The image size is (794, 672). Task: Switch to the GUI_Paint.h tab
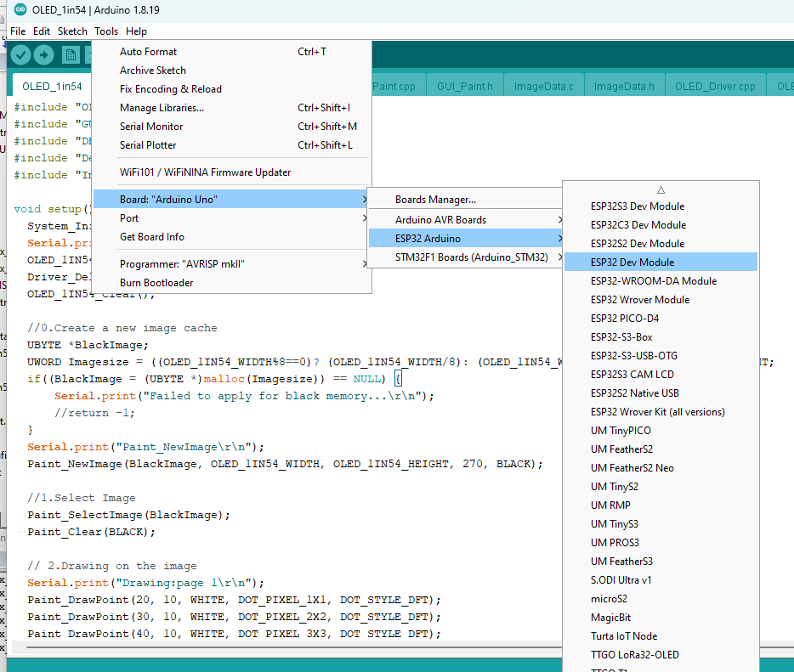(x=465, y=86)
